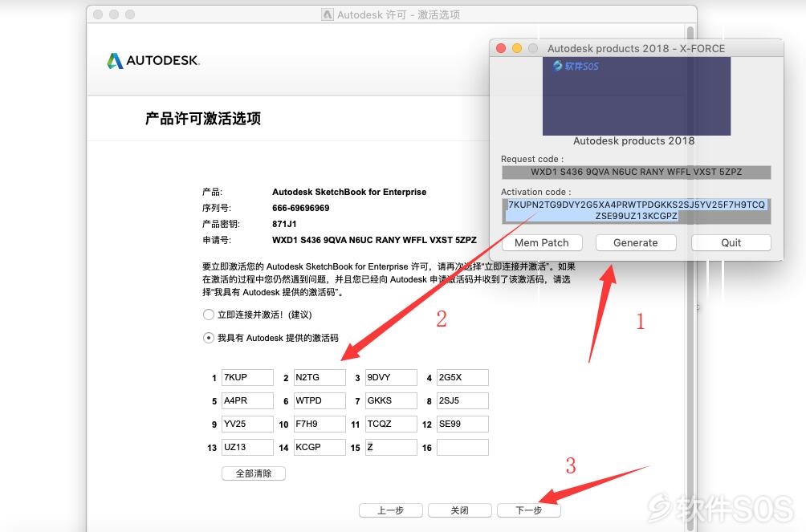Click the Mem Patch button

click(541, 242)
